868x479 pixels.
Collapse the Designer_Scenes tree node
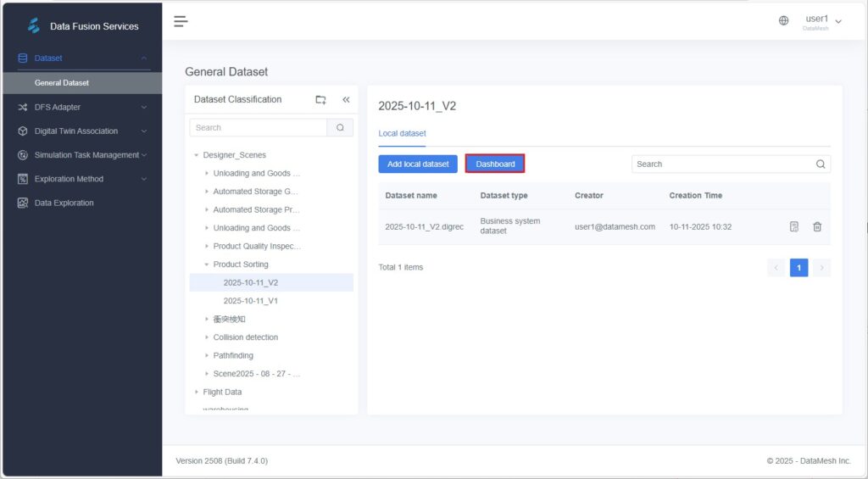(197, 155)
